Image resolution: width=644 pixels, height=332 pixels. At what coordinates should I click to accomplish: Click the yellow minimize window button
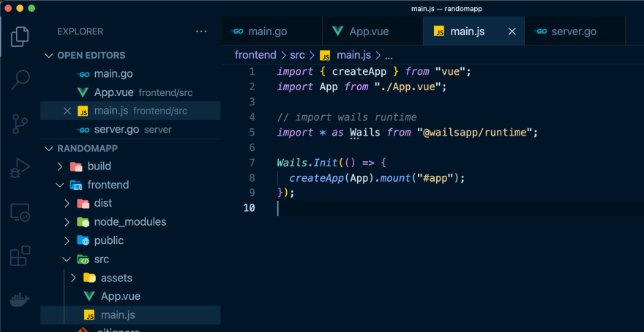tap(20, 8)
